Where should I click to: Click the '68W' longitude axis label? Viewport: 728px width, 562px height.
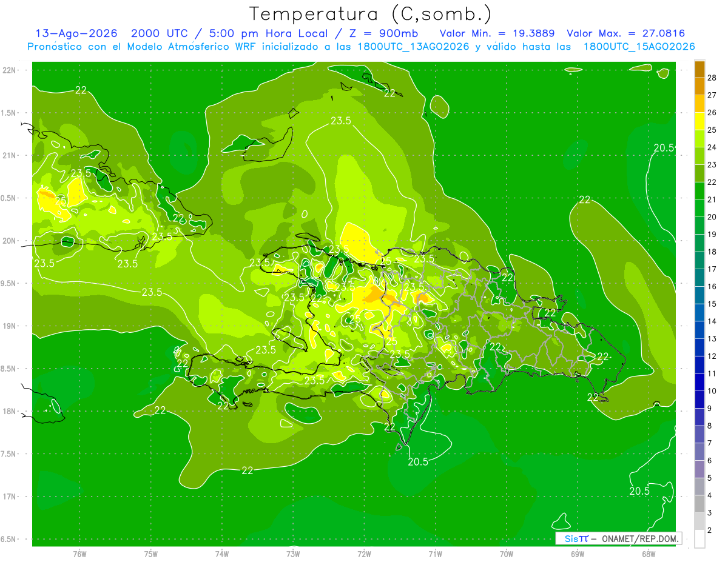click(x=649, y=554)
